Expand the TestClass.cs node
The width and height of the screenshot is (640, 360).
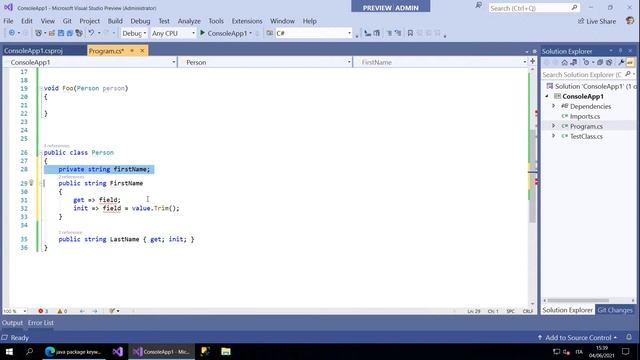[x=554, y=136]
